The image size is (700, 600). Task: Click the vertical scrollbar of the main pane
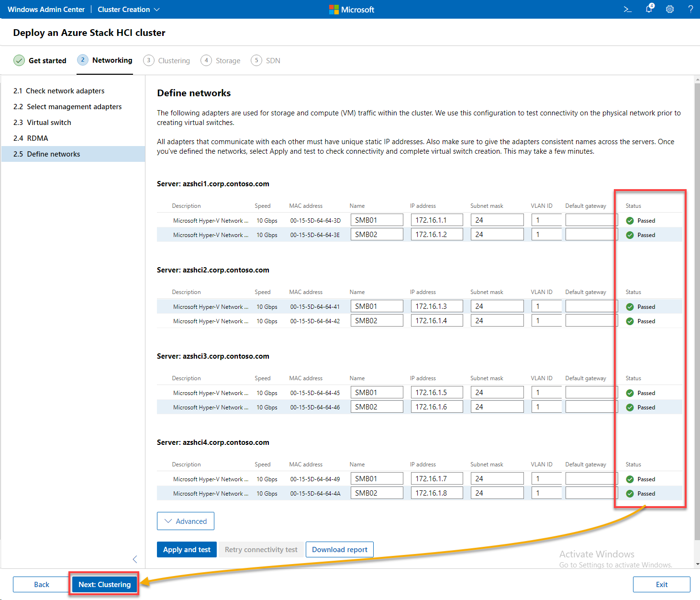[697, 311]
